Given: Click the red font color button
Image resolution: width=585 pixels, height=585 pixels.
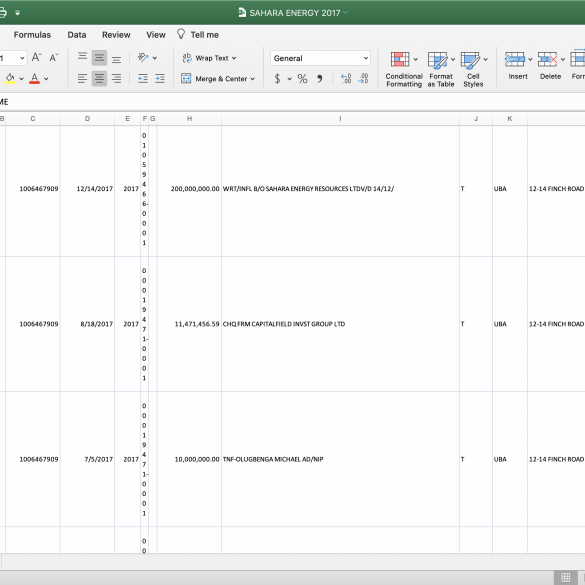Looking at the screenshot, I should coord(34,79).
